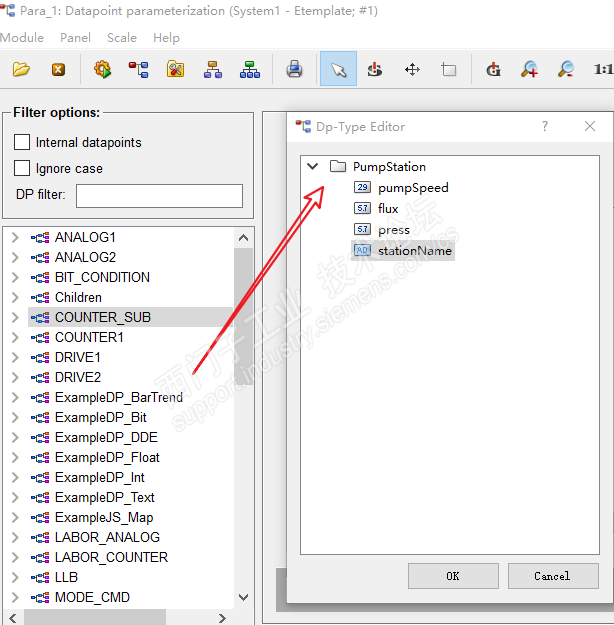
Task: Click the zoom in magnifier icon
Action: click(529, 69)
